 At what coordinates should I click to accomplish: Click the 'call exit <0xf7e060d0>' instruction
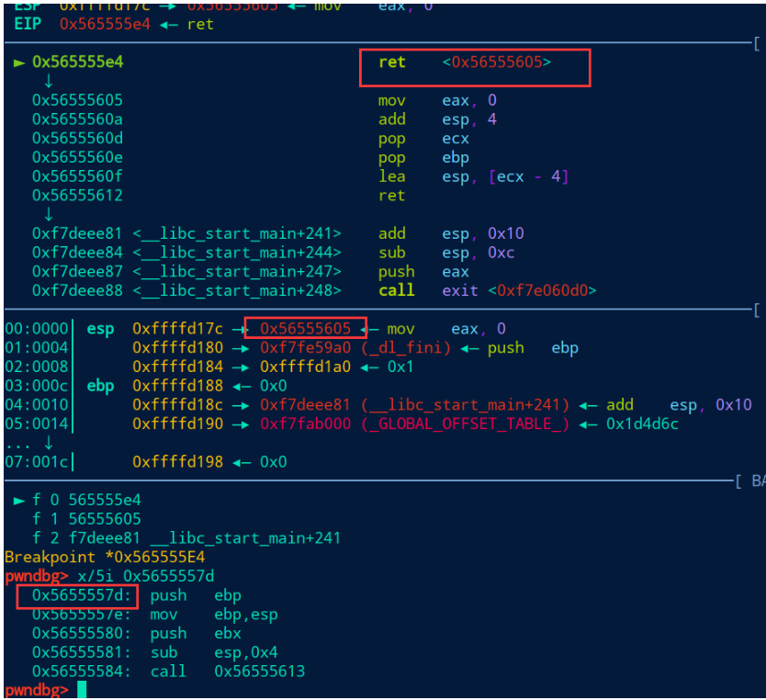(488, 290)
